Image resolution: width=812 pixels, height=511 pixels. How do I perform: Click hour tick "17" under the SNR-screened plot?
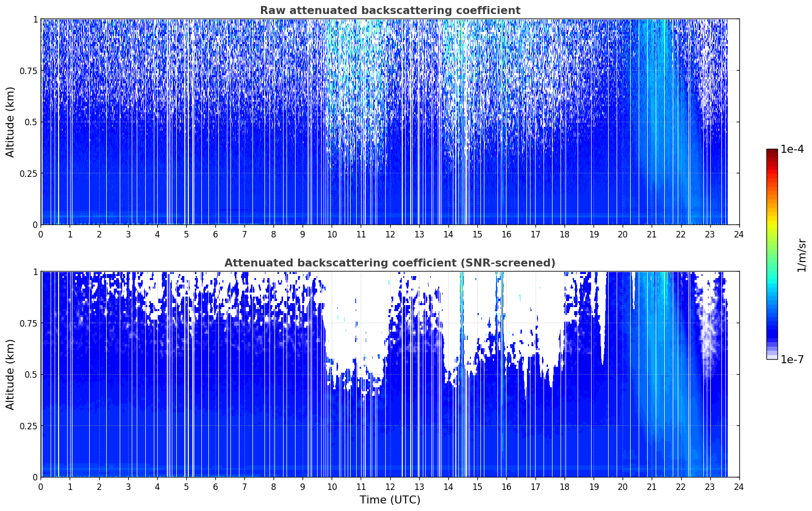535,486
